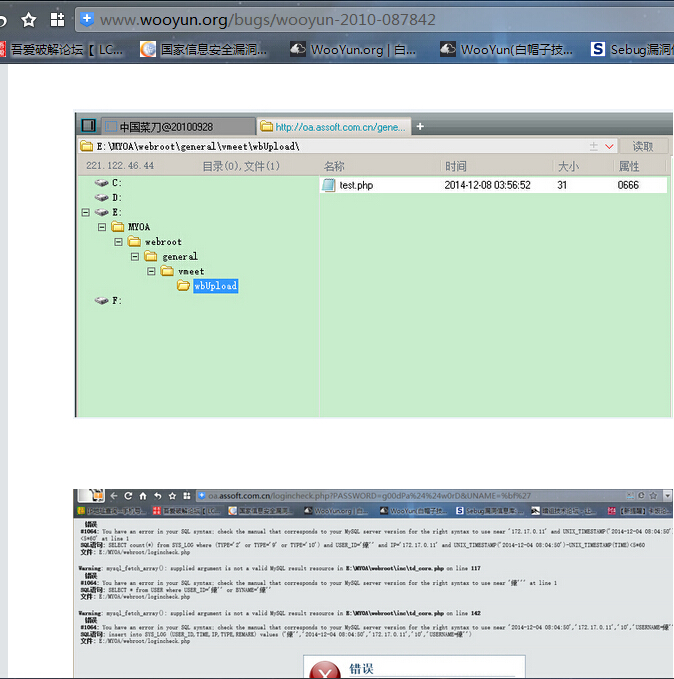Add a new tab with plus button
Viewport: 674px width, 679px height.
pyautogui.click(x=420, y=126)
